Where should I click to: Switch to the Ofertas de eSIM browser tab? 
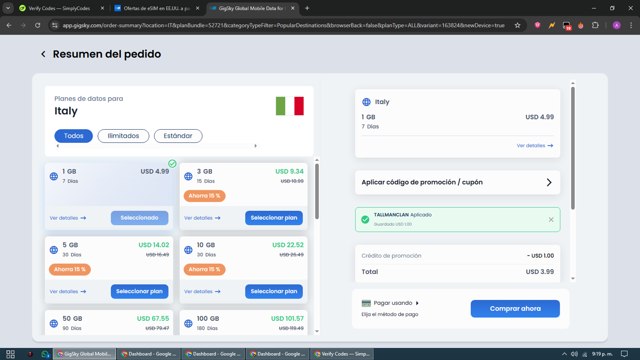[x=157, y=8]
